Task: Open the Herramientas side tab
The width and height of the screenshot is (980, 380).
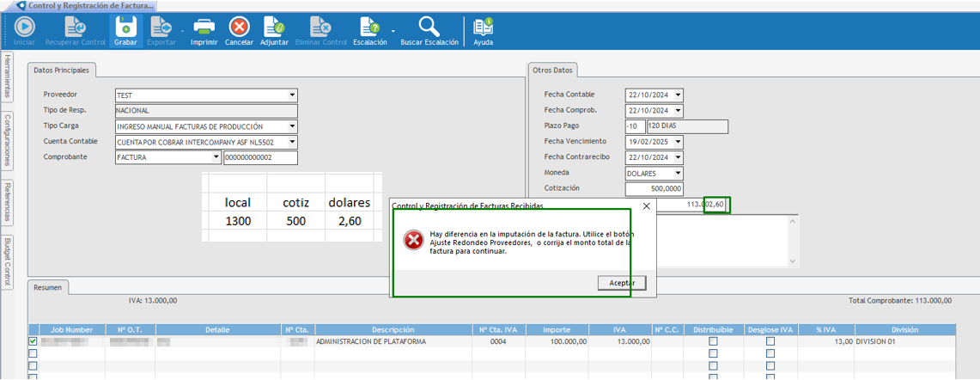Action: [7, 75]
